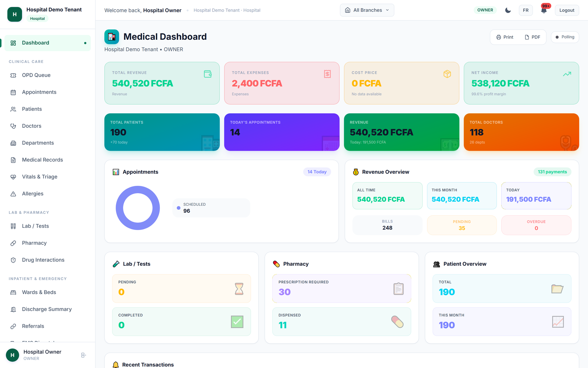The image size is (588, 368).
Task: Click the Referrals link icon
Action: [13, 326]
